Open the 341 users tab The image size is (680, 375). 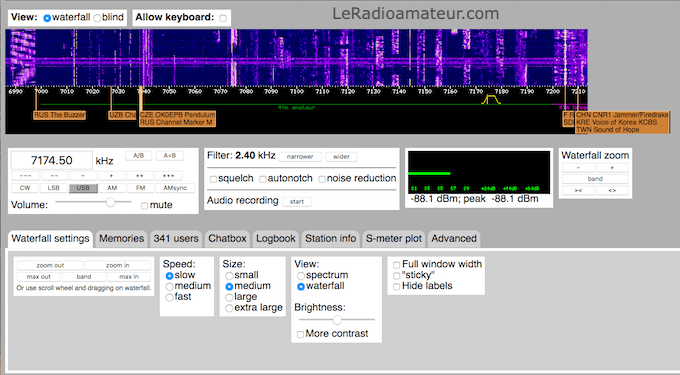(176, 239)
